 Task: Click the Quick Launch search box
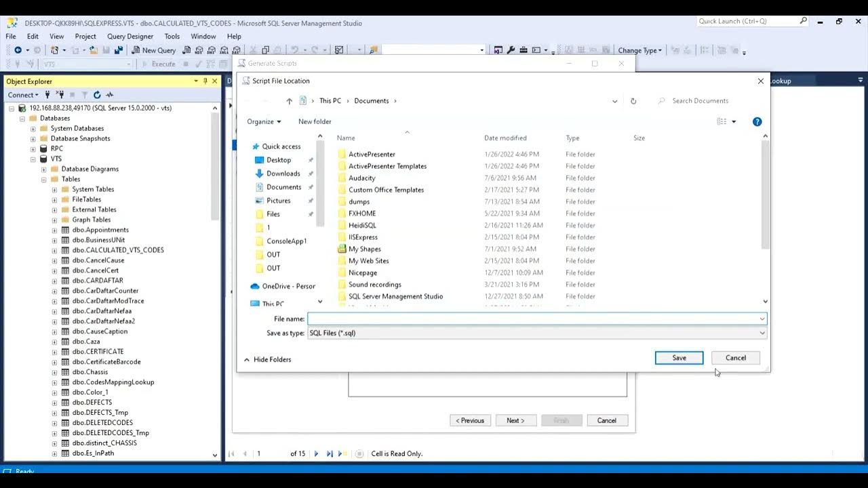tap(753, 21)
